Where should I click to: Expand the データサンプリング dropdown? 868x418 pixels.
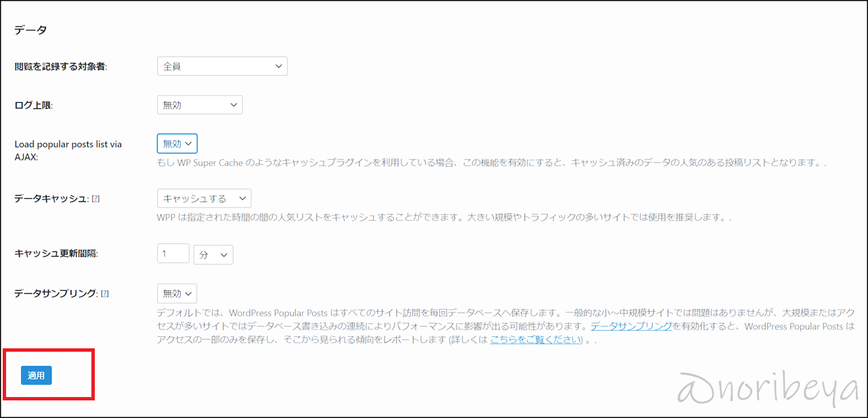point(177,294)
